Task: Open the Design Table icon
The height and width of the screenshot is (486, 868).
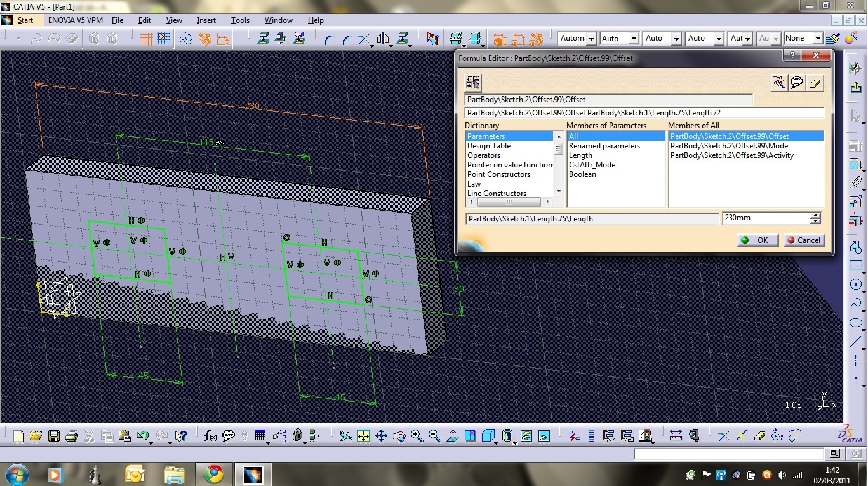Action: 260,435
